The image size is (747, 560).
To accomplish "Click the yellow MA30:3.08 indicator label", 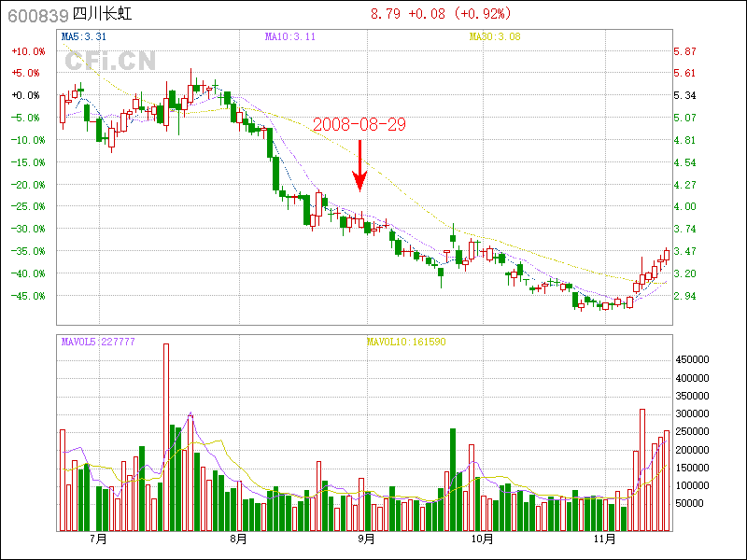I will 494,36.
